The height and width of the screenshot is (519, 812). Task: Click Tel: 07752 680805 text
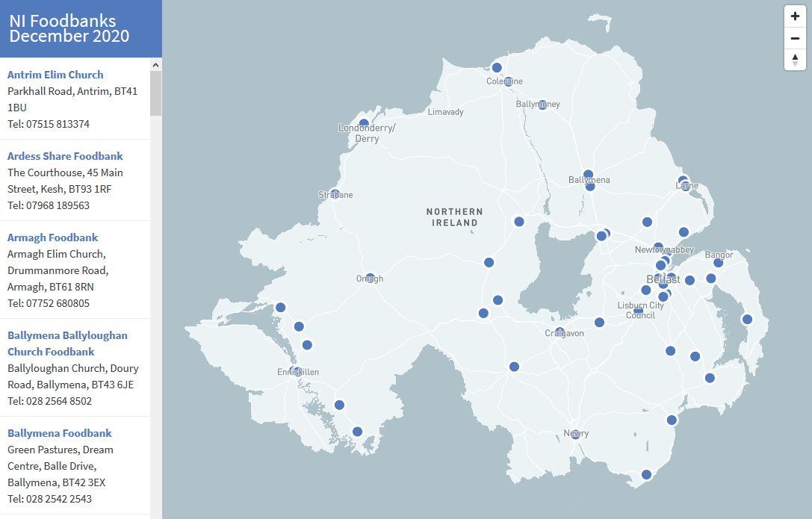(x=49, y=303)
